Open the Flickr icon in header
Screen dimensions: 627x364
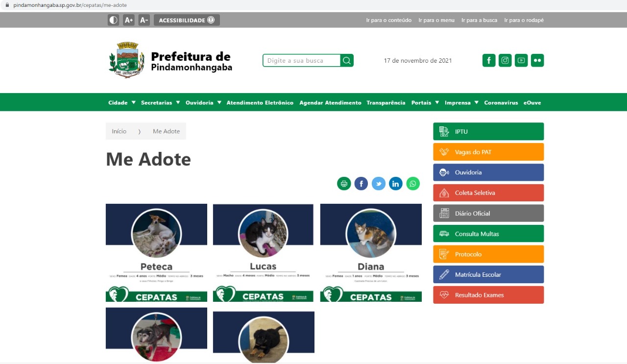537,61
